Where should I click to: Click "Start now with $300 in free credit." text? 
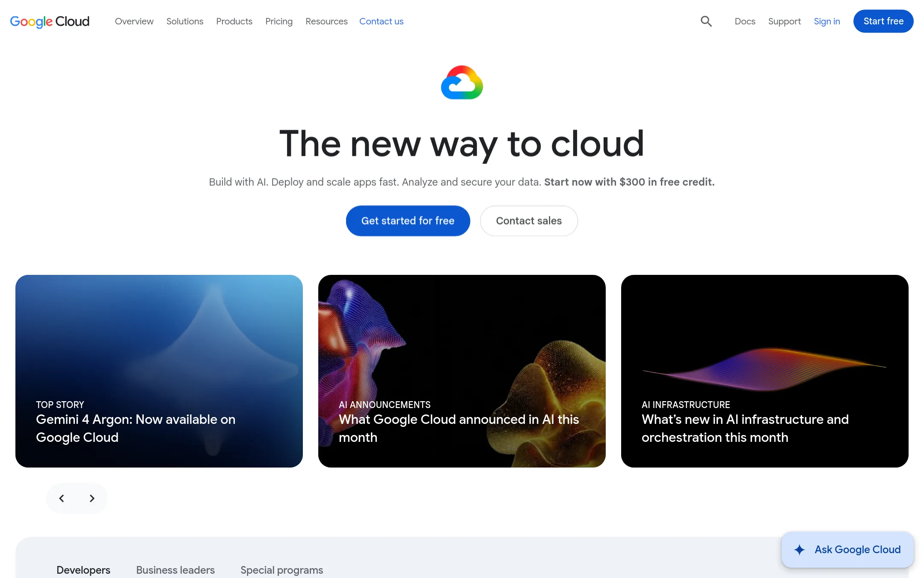pyautogui.click(x=629, y=182)
